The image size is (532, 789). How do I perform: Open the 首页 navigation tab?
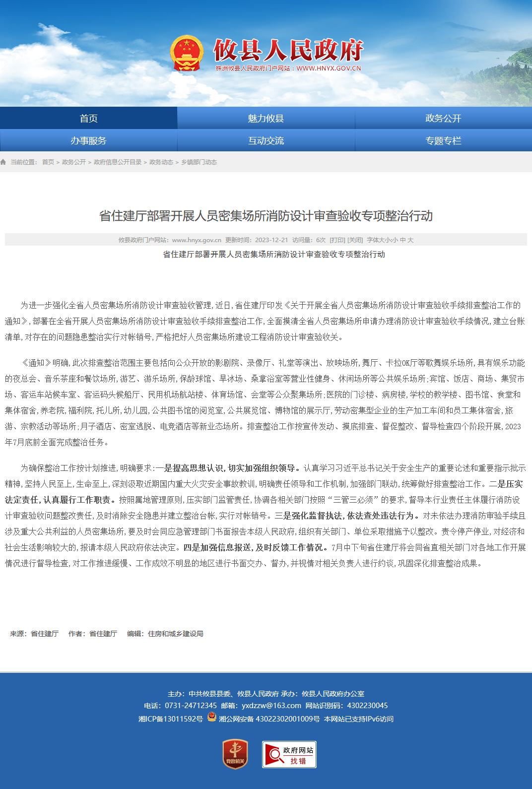[89, 118]
